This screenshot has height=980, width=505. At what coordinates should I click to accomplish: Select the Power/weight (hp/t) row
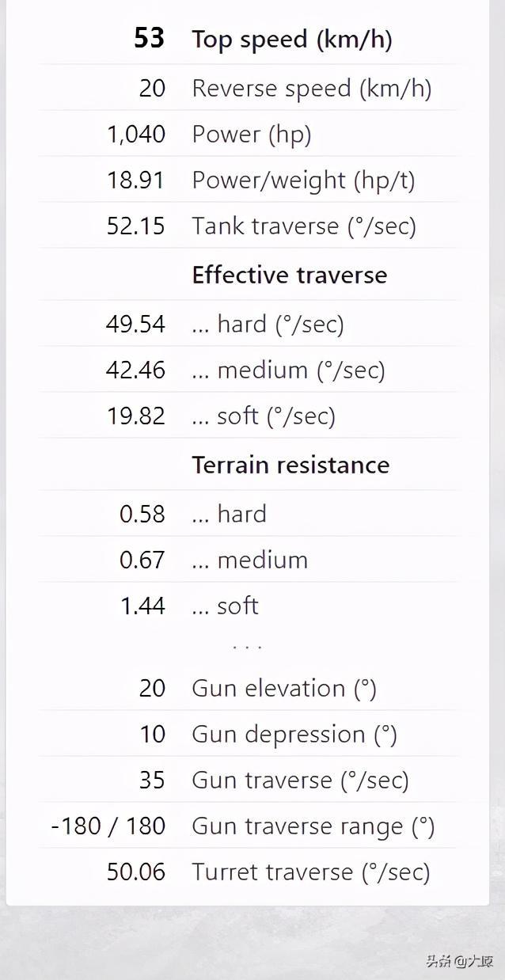point(302,180)
